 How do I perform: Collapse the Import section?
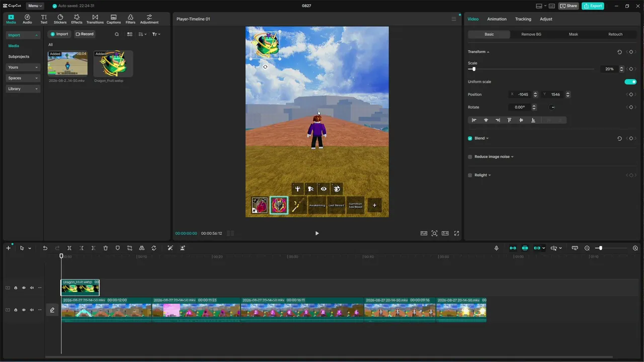(23, 35)
